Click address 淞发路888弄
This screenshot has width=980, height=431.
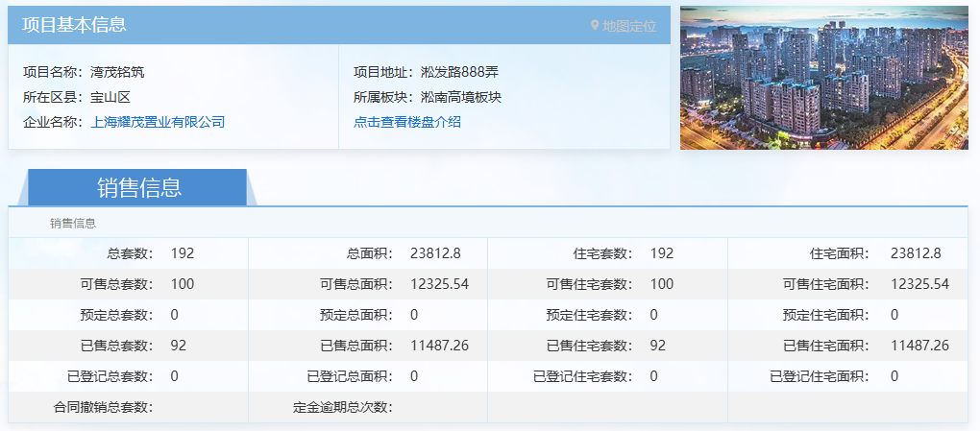[459, 72]
